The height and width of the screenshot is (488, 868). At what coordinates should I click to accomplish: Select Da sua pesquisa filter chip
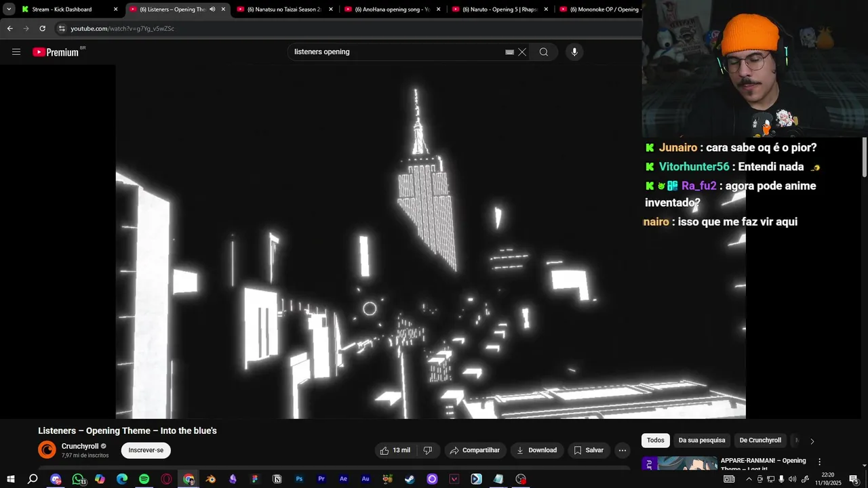(x=702, y=441)
